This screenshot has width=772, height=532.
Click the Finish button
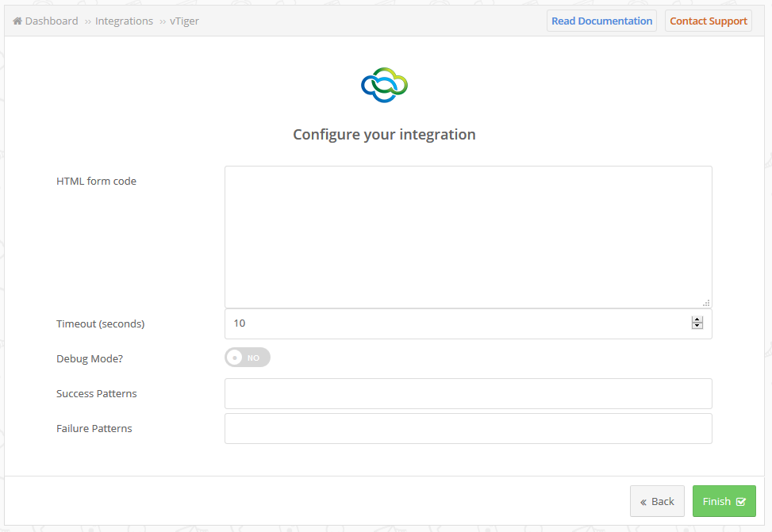pos(724,501)
